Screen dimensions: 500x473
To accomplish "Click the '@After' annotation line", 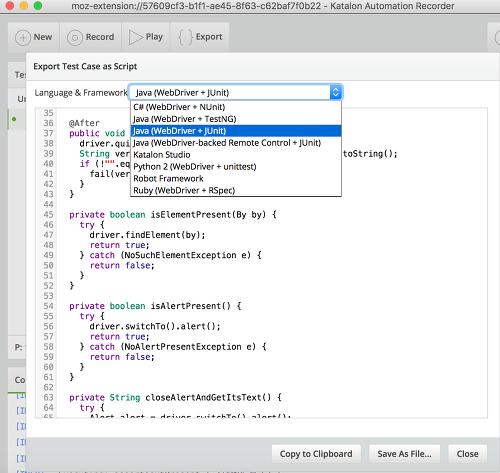I will point(84,123).
